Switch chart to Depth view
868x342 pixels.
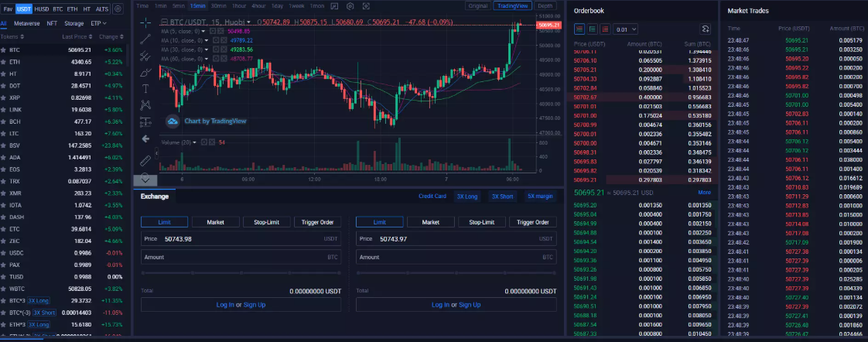(545, 5)
